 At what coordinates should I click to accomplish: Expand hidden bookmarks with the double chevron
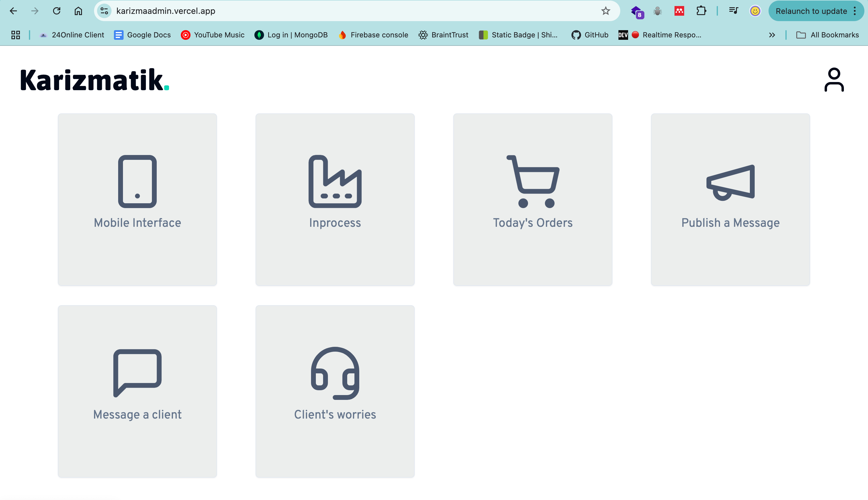click(772, 35)
